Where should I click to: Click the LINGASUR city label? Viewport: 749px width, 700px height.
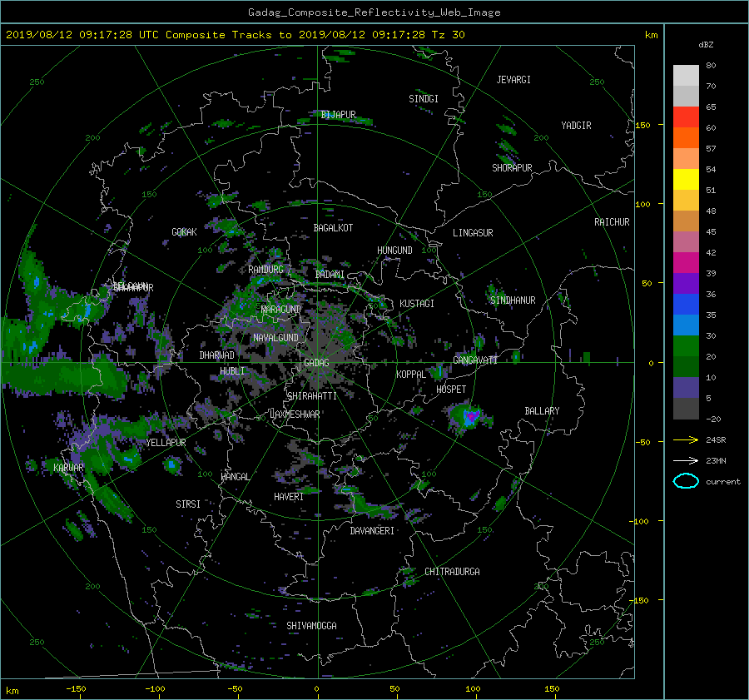[473, 233]
